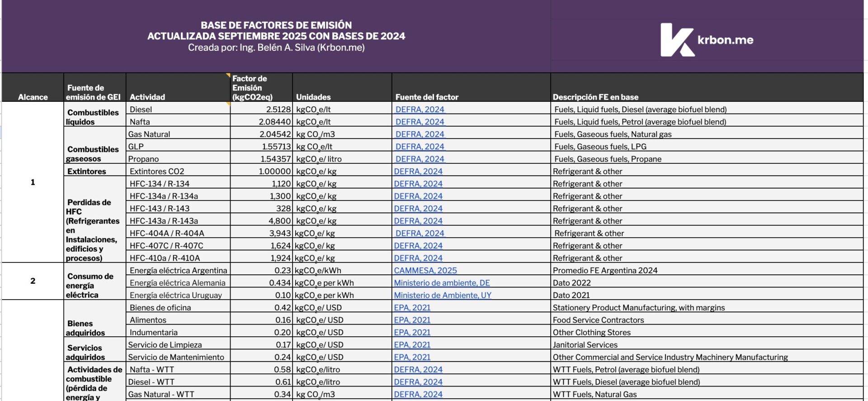Click the Promedio FE Argentina 2024 cell
Screen dimensions: 868x401
707,270
